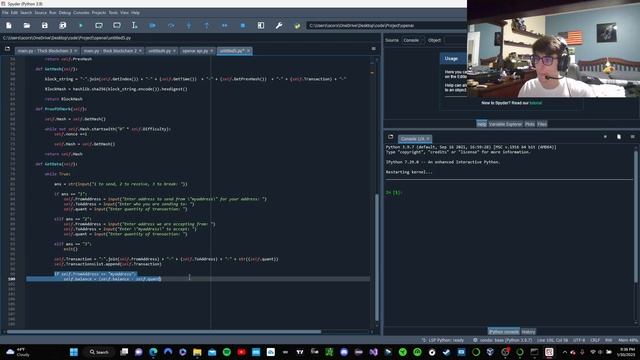Click the conda base Python status entry
Viewport: 640px width, 360px height.
point(503,340)
